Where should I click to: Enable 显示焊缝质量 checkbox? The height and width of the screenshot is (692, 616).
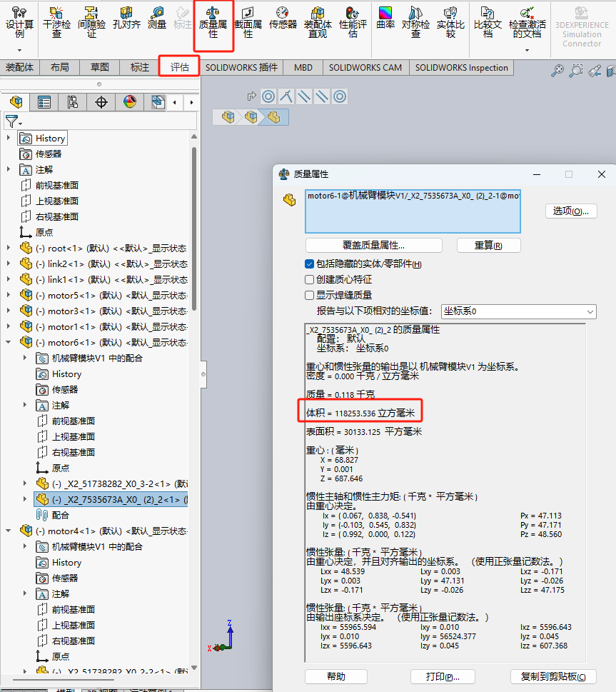[309, 295]
